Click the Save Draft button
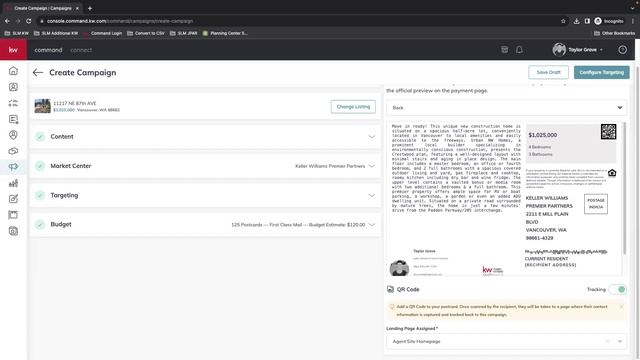This screenshot has width=640, height=360. coord(548,72)
